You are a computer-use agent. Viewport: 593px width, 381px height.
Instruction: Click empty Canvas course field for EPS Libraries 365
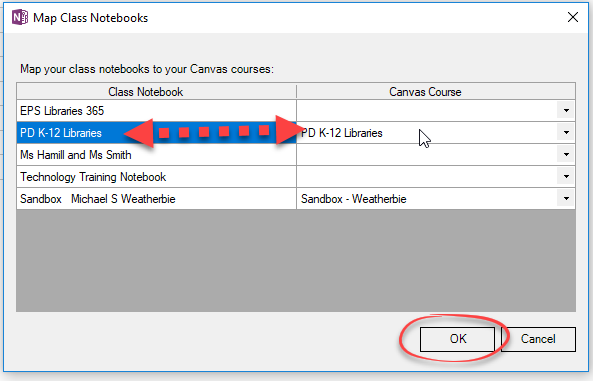(427, 110)
